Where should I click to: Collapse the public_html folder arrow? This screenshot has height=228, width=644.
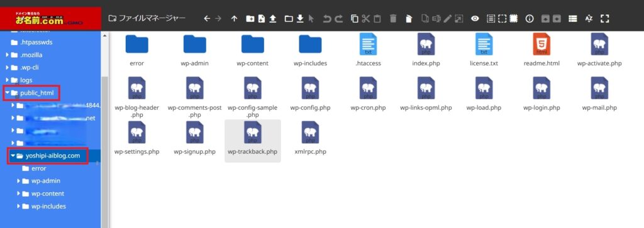7,93
